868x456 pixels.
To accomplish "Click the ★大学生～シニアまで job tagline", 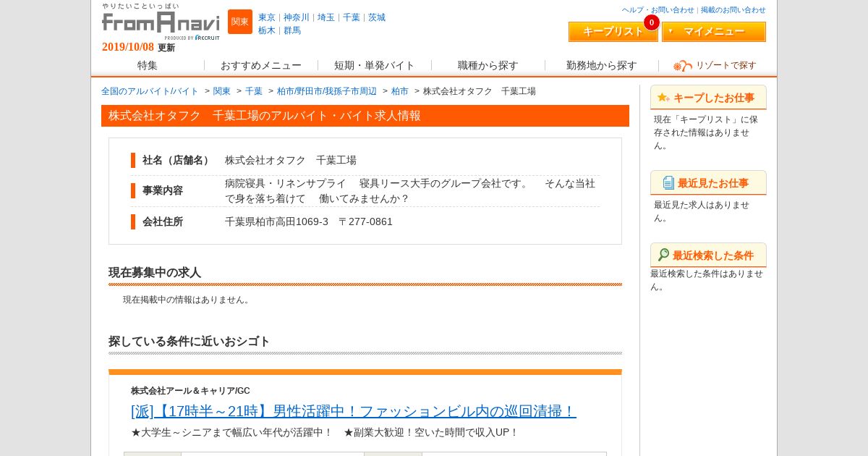I will pyautogui.click(x=325, y=432).
